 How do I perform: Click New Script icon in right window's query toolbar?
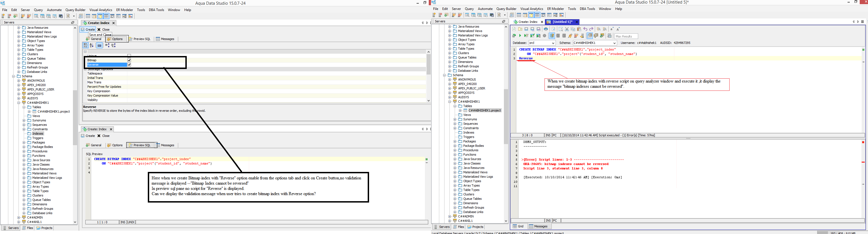click(514, 29)
